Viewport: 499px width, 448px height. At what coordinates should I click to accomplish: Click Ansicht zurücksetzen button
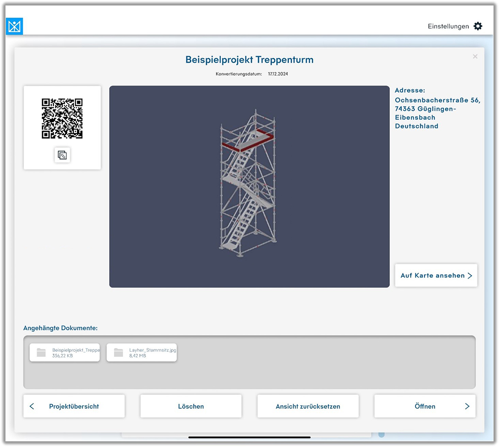click(308, 406)
